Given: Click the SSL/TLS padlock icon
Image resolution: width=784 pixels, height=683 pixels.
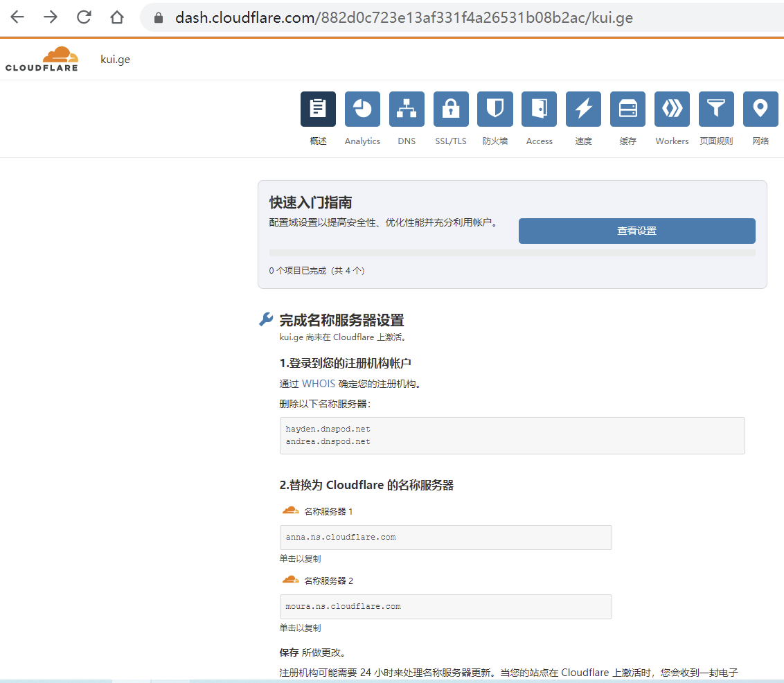Looking at the screenshot, I should 451,109.
